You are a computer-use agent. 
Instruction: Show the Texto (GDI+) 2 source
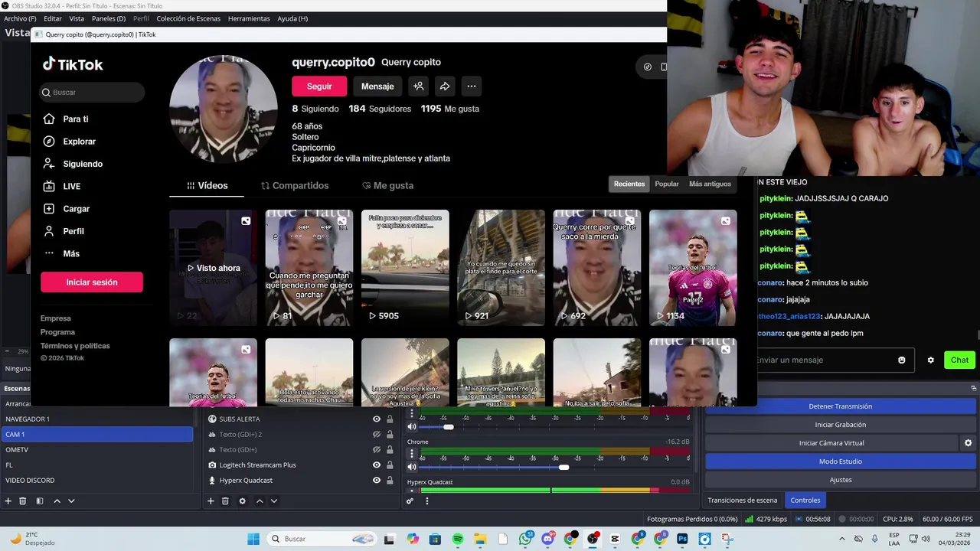(x=377, y=435)
